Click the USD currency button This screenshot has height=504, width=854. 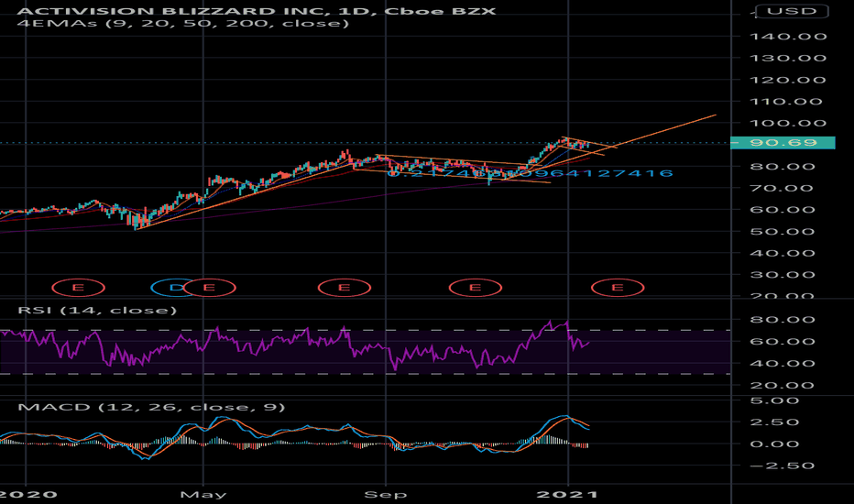tap(792, 11)
